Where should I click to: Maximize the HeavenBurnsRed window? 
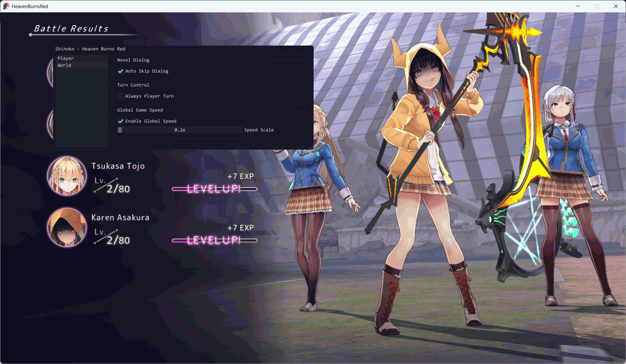click(597, 6)
